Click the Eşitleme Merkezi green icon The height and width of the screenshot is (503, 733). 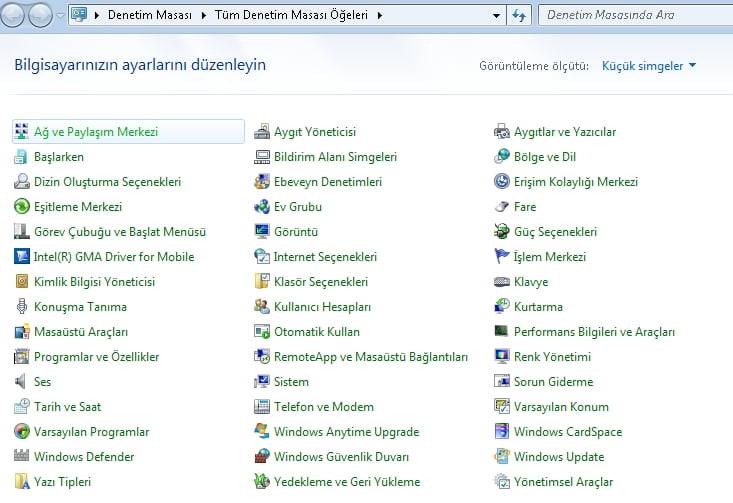point(22,206)
